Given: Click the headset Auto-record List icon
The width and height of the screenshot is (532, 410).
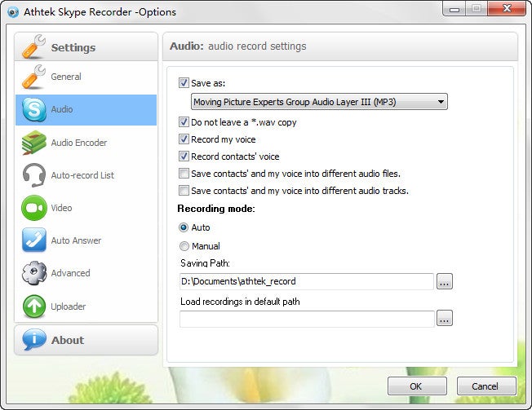Looking at the screenshot, I should point(34,175).
